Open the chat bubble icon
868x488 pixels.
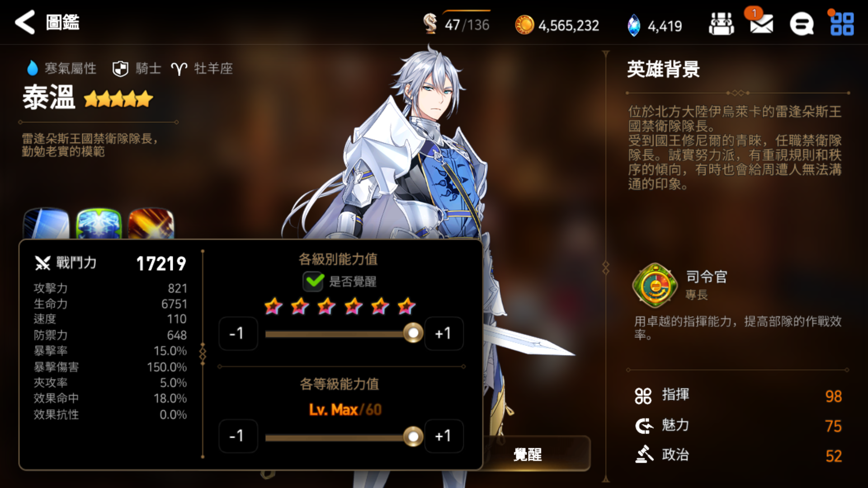point(802,24)
